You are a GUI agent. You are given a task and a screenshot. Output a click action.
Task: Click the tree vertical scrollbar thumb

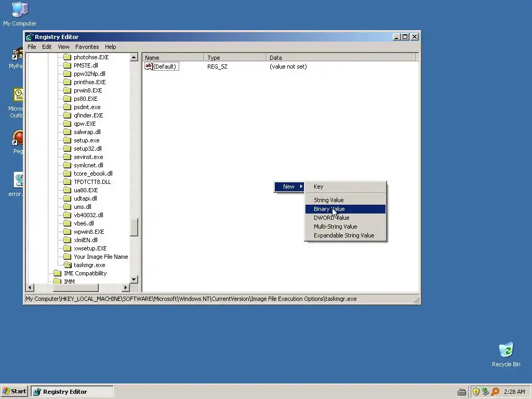(134, 227)
